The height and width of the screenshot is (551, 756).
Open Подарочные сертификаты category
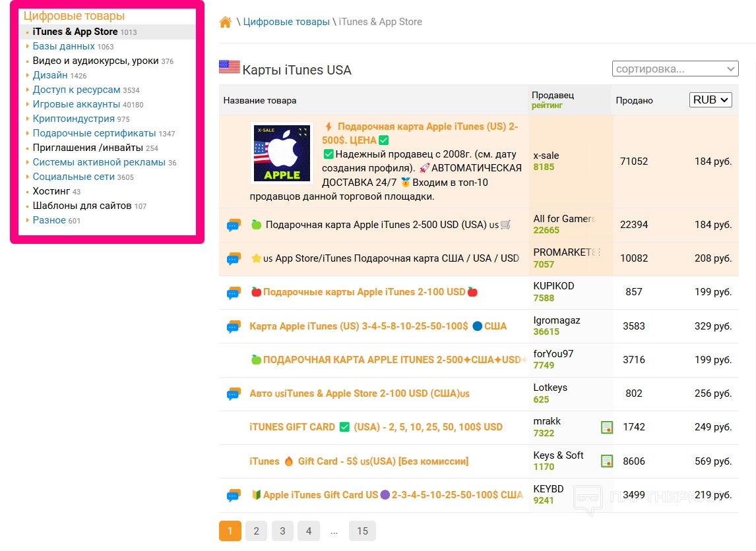coord(94,133)
